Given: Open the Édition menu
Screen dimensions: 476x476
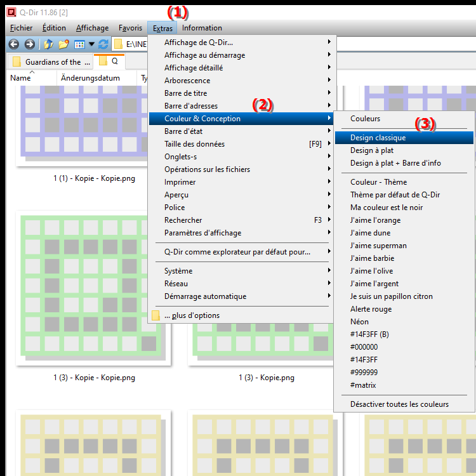Looking at the screenshot, I should (x=54, y=28).
